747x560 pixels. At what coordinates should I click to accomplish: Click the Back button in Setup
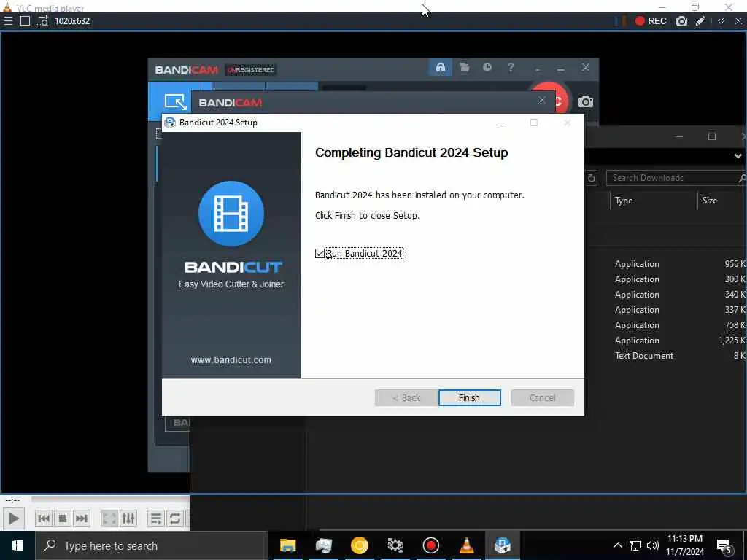click(406, 397)
